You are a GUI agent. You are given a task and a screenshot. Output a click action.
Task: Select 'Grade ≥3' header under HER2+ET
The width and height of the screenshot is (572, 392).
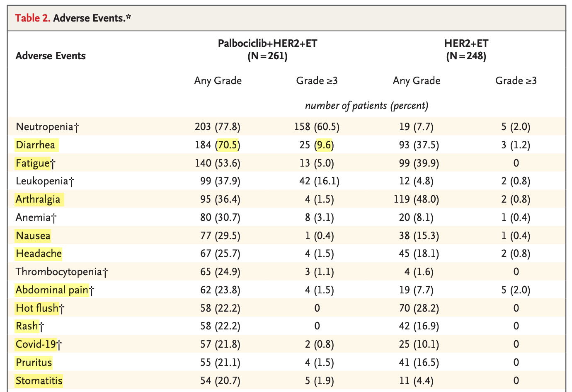516,80
